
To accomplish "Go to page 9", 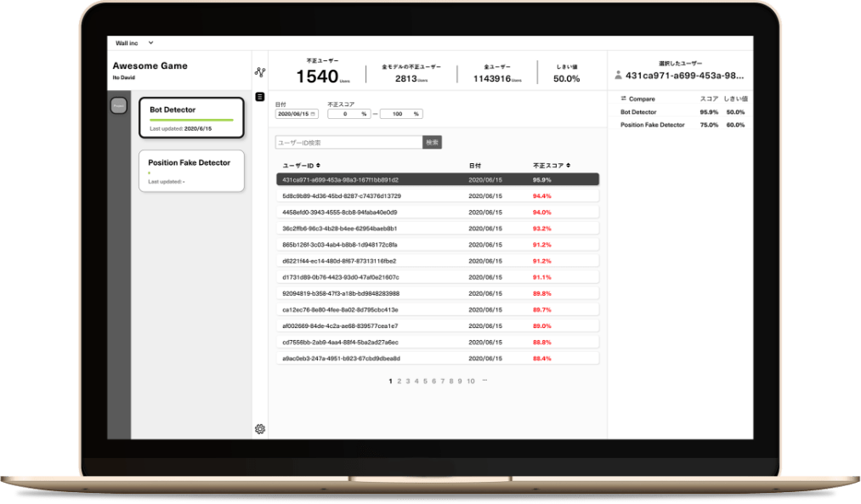I will point(460,381).
